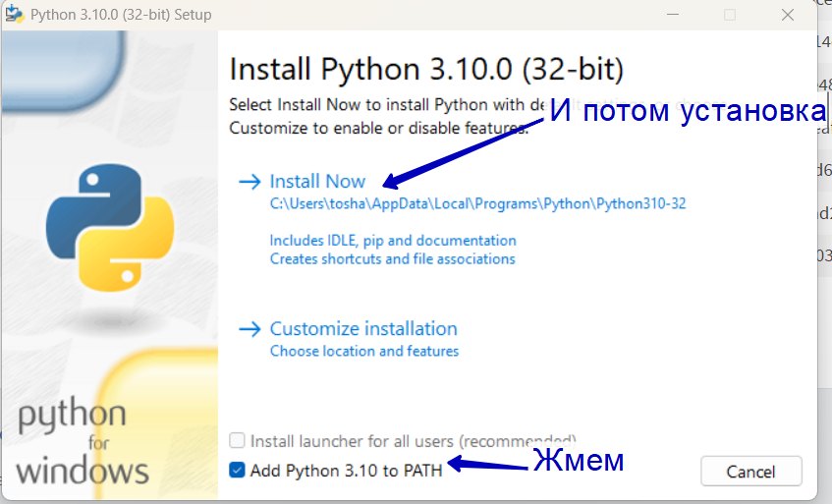The height and width of the screenshot is (504, 832).
Task: Start installation with the Install Now link
Action: pos(317,182)
